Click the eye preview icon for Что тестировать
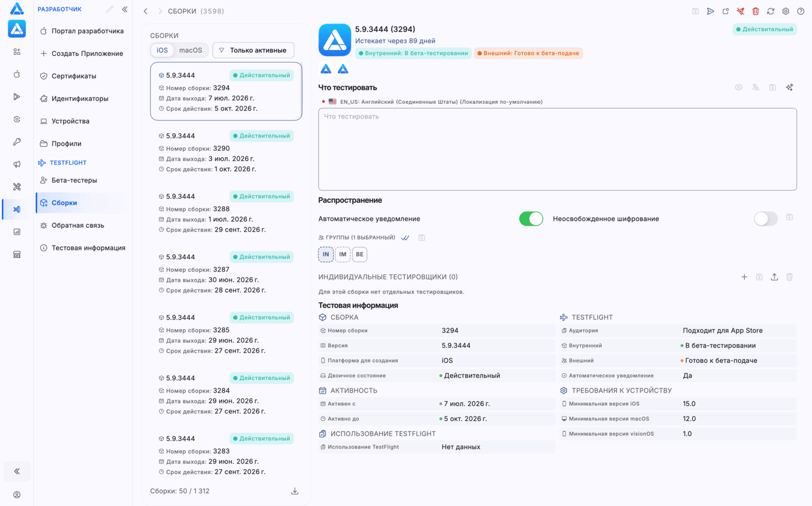The height and width of the screenshot is (506, 812). tap(739, 87)
